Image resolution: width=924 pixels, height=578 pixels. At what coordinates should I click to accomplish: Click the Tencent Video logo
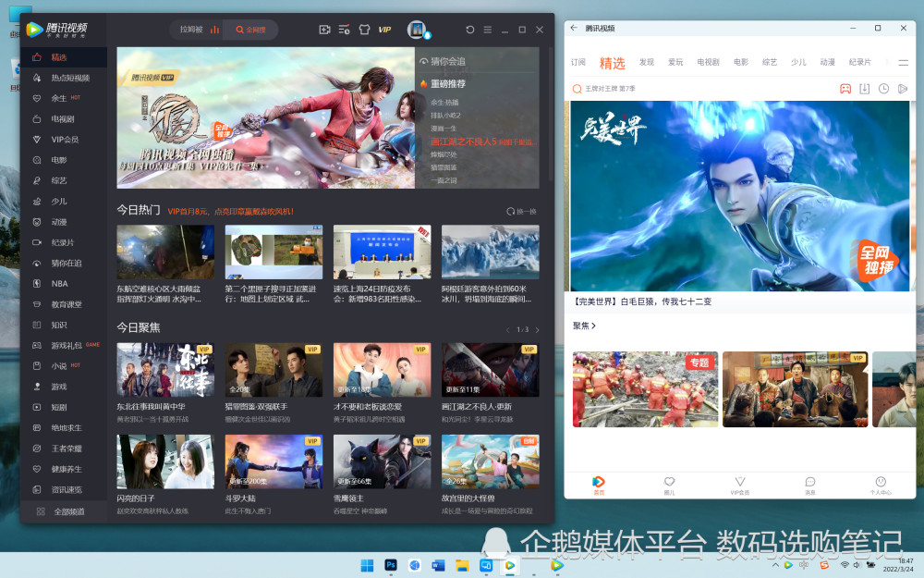point(57,30)
